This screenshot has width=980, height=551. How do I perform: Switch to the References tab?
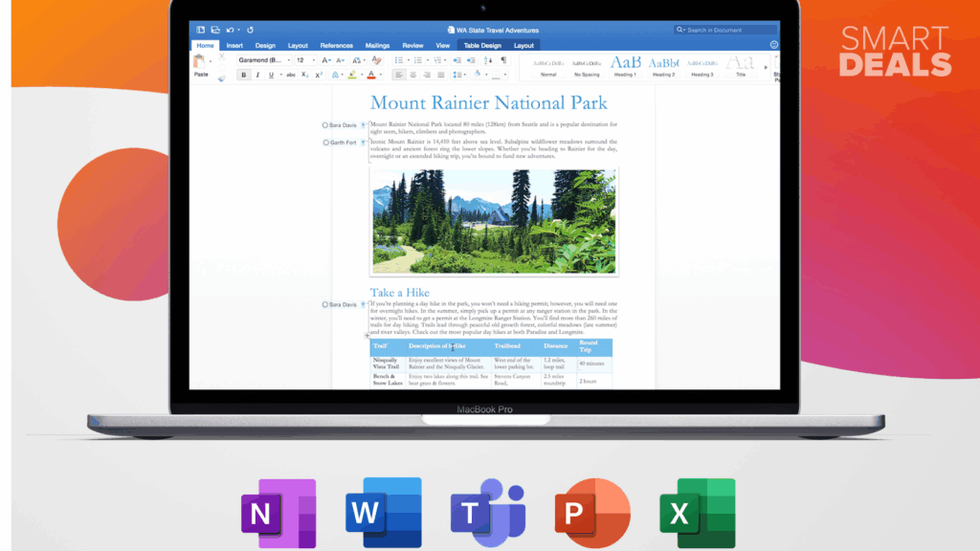(x=336, y=46)
